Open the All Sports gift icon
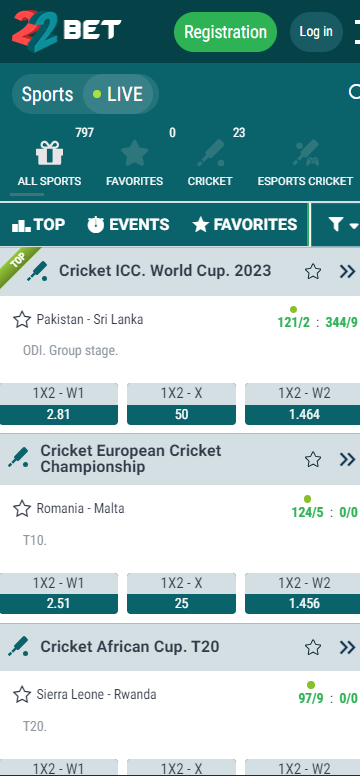This screenshot has width=360, height=776. click(x=49, y=153)
